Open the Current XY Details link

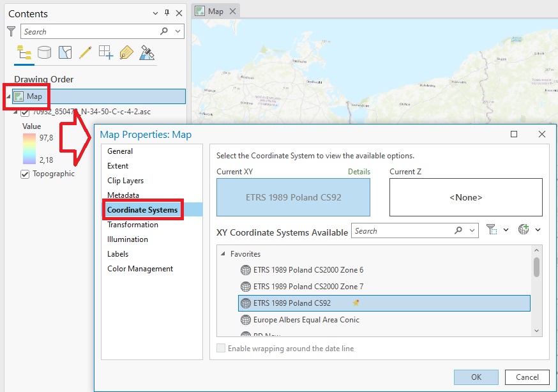coord(359,172)
